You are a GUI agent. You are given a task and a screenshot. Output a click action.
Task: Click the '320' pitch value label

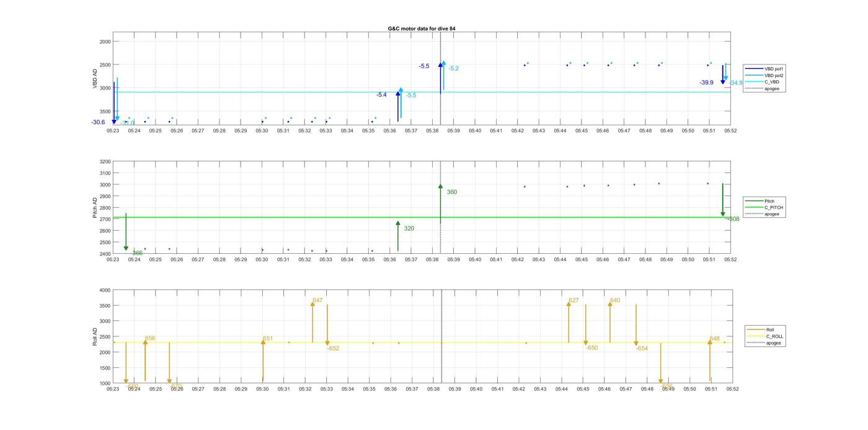(409, 228)
